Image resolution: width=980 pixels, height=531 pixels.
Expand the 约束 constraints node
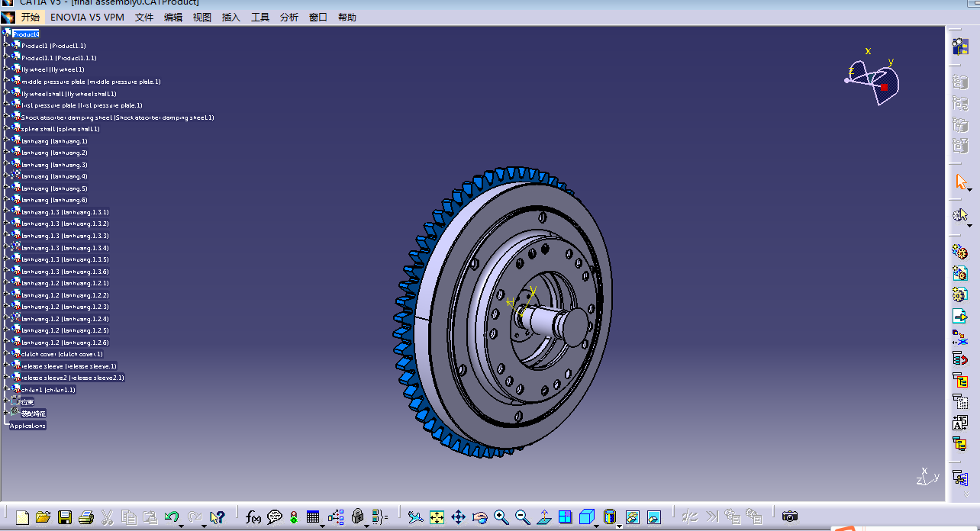coord(6,401)
